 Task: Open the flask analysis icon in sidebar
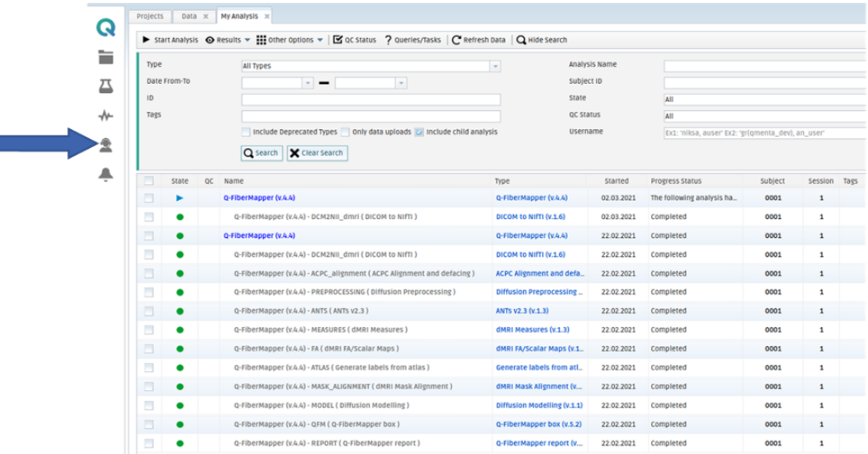[106, 86]
